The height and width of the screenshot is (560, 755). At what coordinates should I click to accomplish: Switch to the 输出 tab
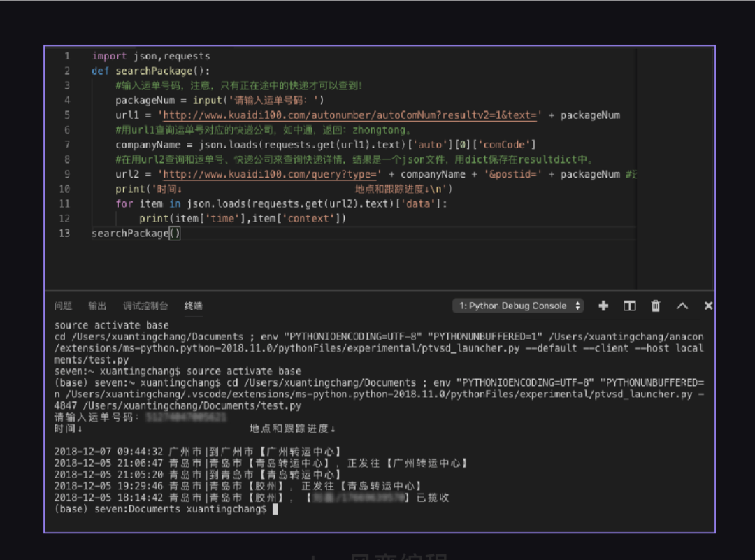[97, 306]
